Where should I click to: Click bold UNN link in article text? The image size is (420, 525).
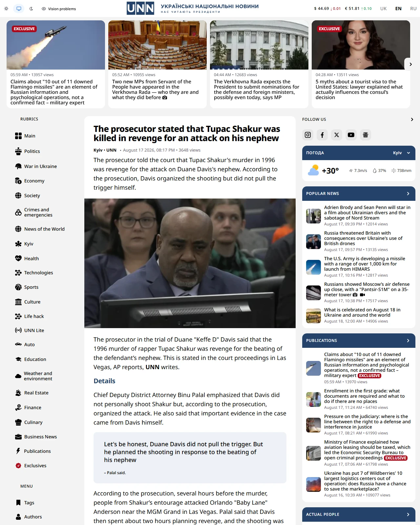[153, 367]
